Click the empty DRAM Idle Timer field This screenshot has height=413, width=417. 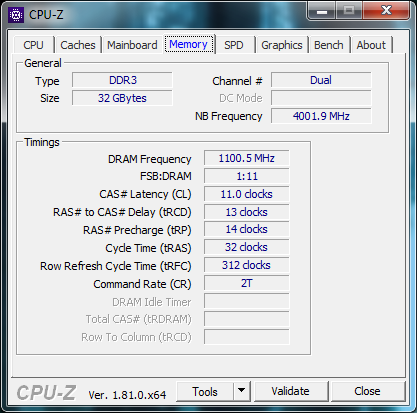tap(247, 301)
